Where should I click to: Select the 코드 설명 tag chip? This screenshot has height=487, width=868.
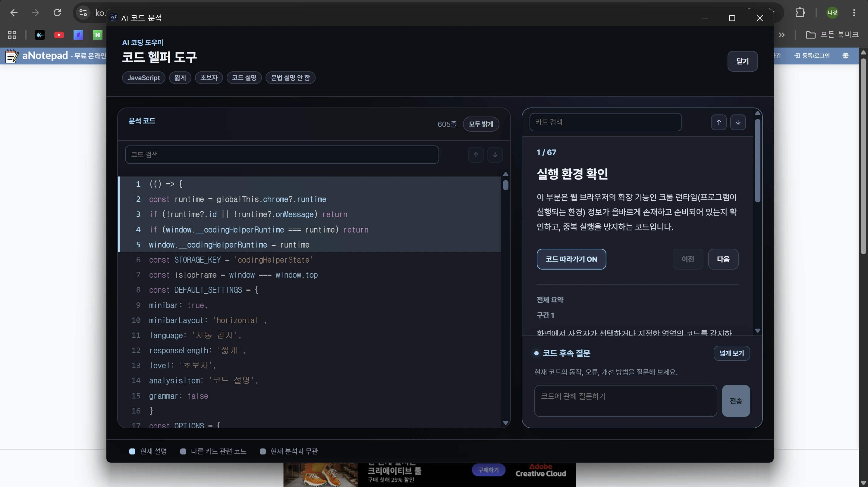[244, 78]
